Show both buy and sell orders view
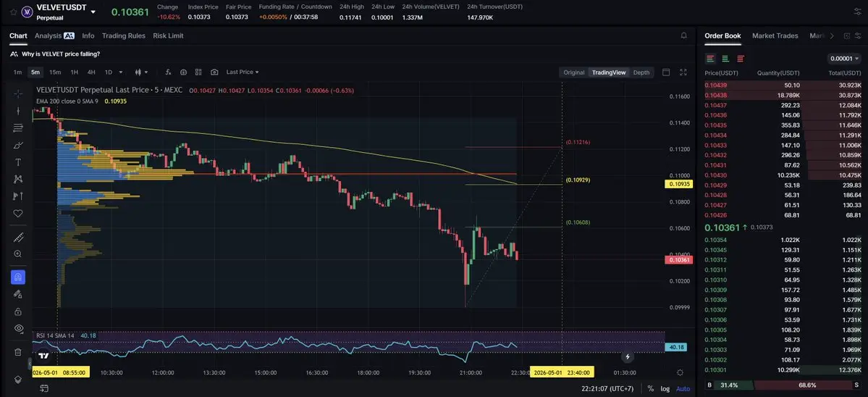The image size is (868, 397). coord(710,58)
